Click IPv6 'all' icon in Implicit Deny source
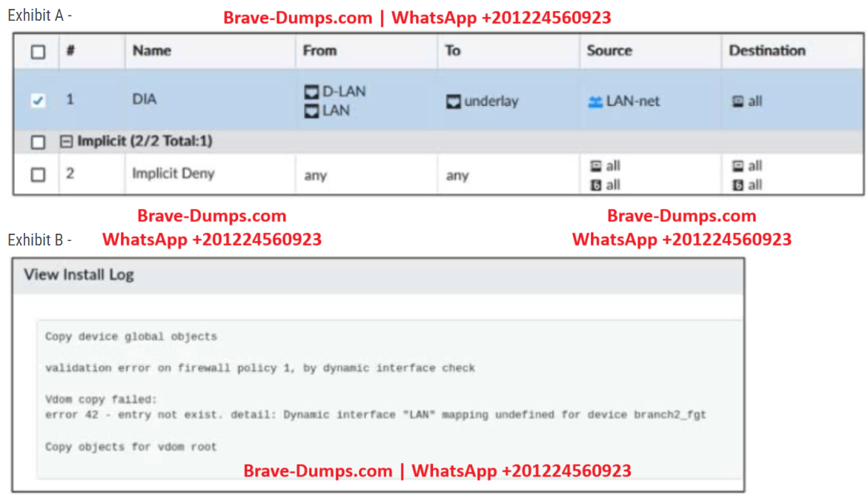868x494 pixels. coord(595,185)
